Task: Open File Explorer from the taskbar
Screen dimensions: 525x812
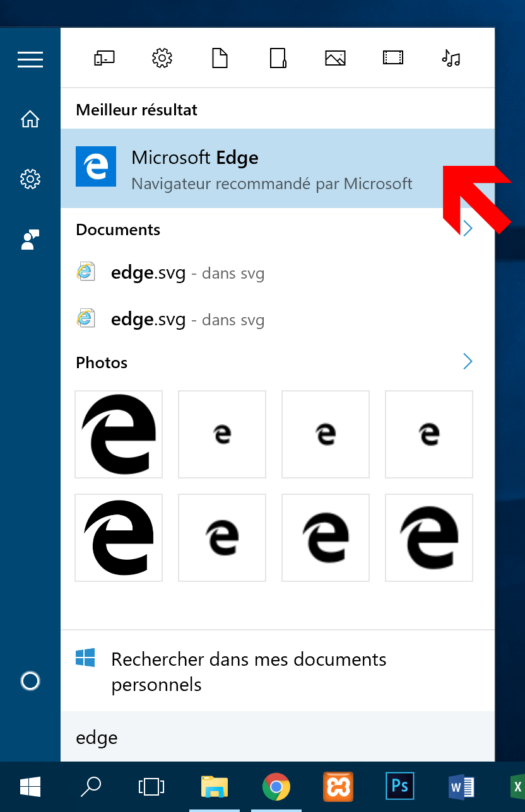Action: click(x=214, y=787)
